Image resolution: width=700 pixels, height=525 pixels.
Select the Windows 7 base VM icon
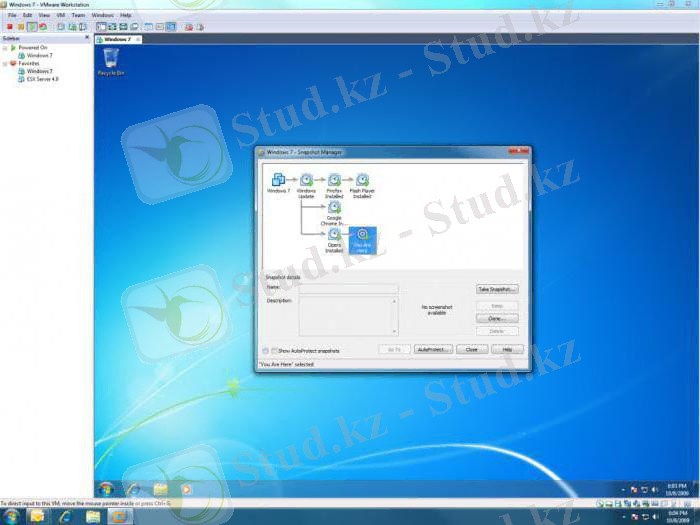(x=278, y=180)
